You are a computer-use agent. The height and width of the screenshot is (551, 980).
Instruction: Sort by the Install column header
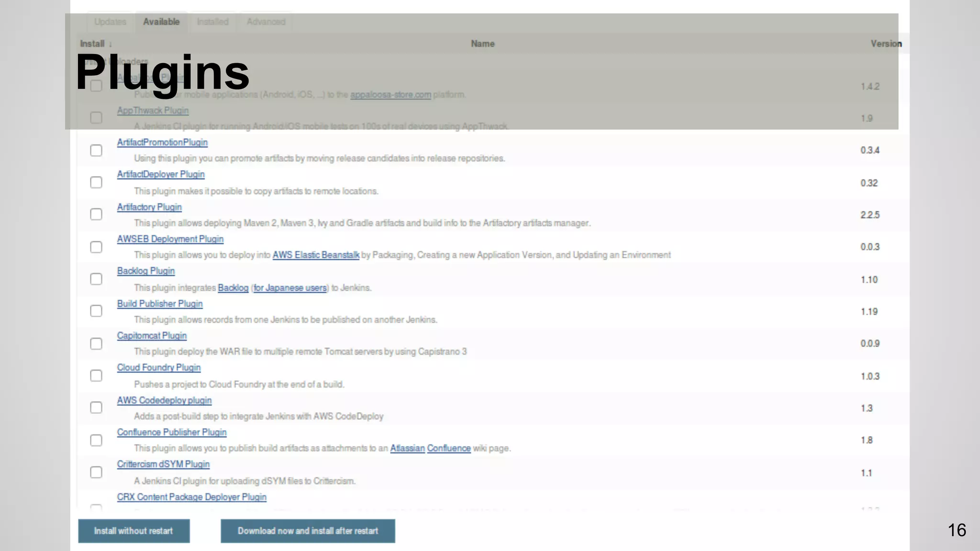(96, 44)
